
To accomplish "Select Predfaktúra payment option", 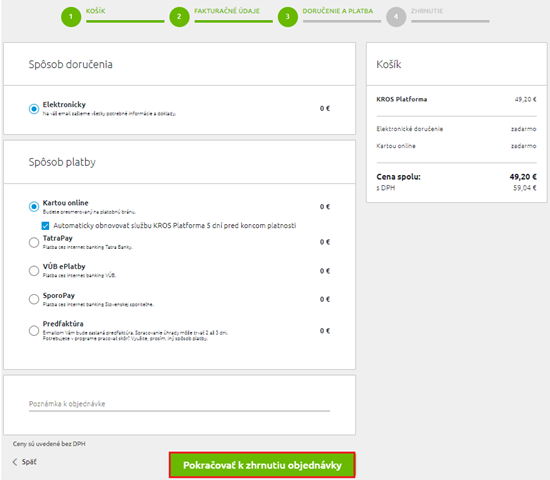I will tap(34, 331).
